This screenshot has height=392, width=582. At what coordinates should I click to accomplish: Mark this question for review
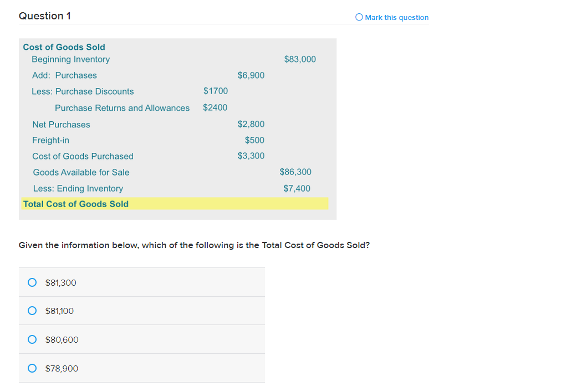point(358,17)
